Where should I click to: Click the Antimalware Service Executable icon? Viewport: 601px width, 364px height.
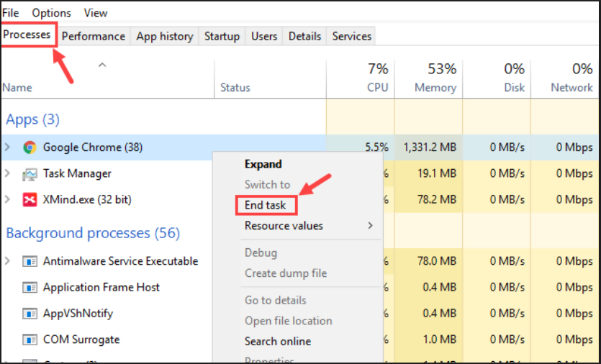tap(30, 261)
